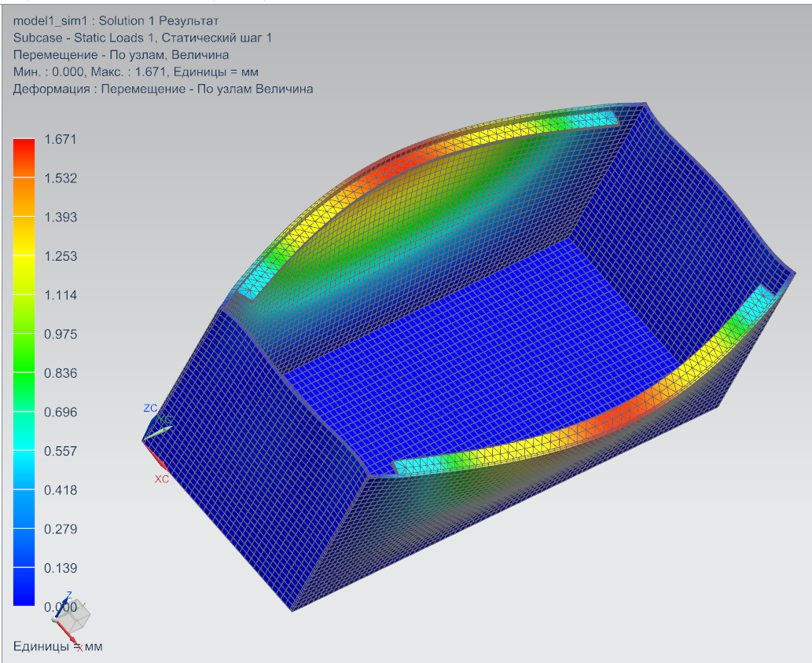Click the ZC axis label on the WCS triad

coord(150,408)
